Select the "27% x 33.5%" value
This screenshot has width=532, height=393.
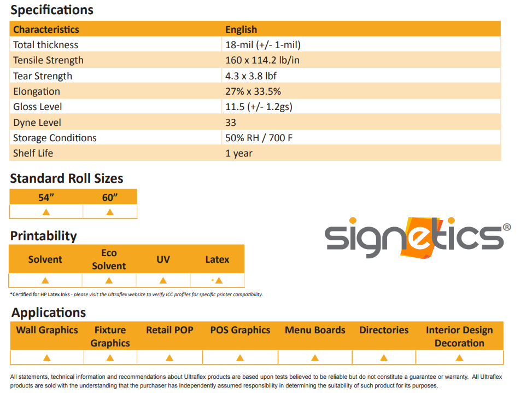(254, 91)
